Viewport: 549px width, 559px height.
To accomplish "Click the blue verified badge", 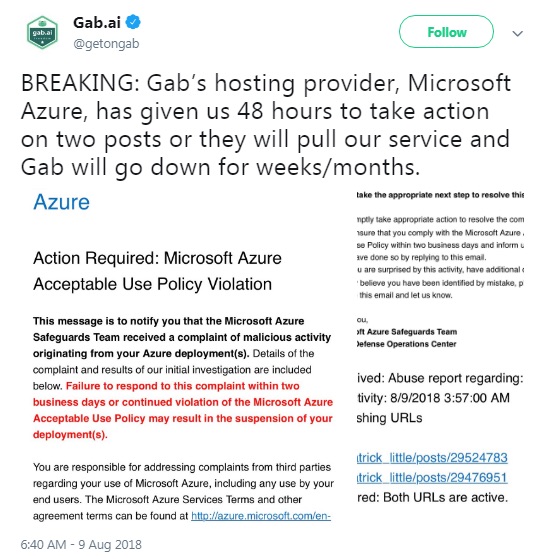I will [x=133, y=22].
